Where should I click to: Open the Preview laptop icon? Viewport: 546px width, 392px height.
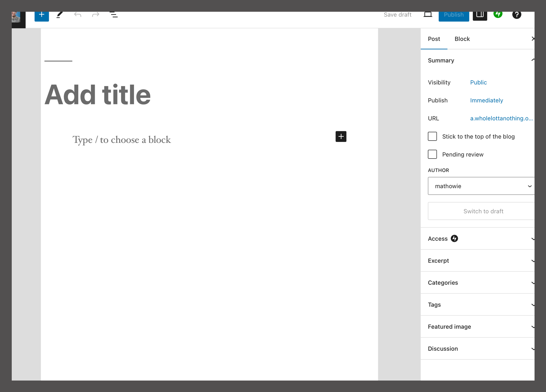[428, 15]
